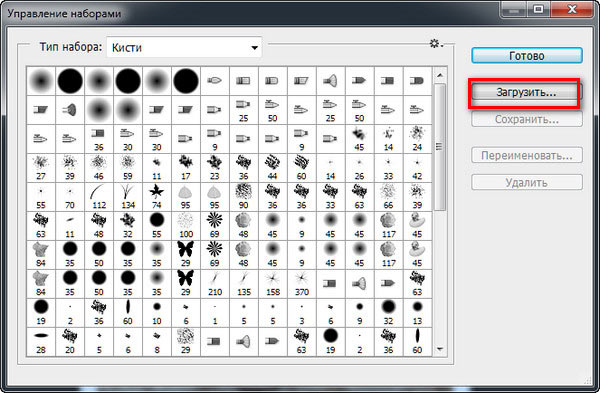This screenshot has height=393, width=600.
Task: Choose the chalk brush labeled 17
Action: [186, 168]
